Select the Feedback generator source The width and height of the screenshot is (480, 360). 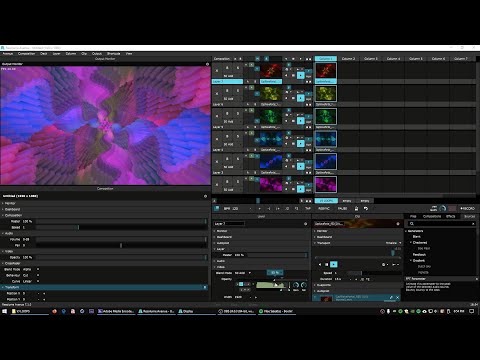coord(419,255)
